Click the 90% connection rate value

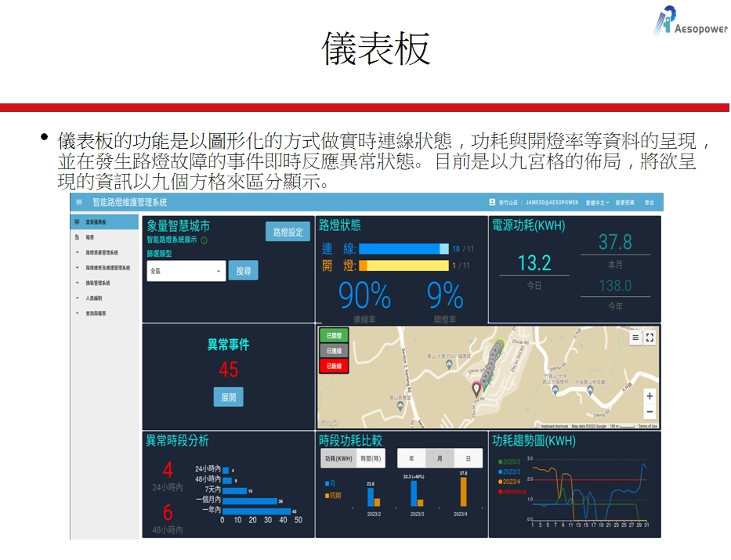click(364, 295)
